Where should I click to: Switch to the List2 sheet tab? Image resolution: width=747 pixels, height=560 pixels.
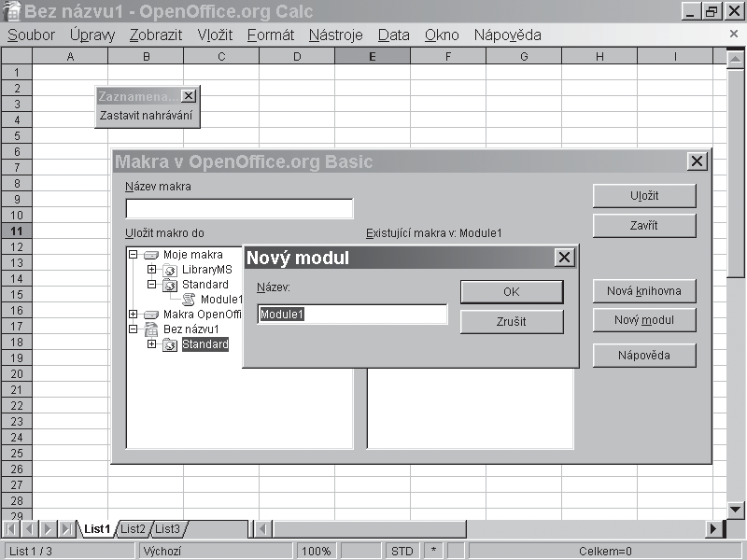point(133,528)
